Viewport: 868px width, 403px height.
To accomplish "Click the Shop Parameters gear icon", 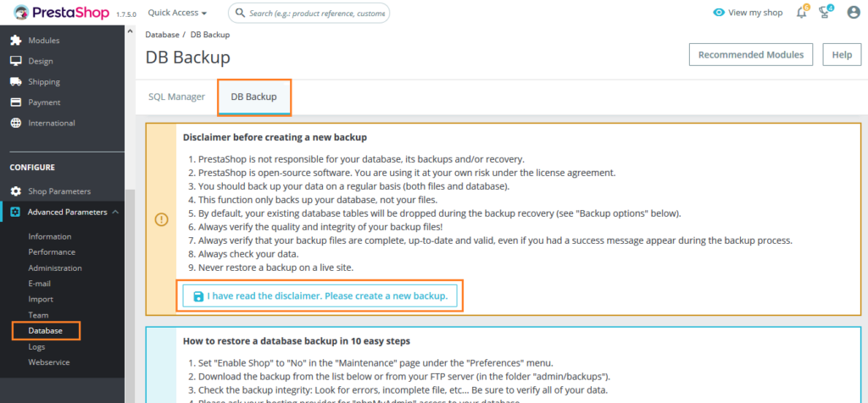I will coord(15,191).
